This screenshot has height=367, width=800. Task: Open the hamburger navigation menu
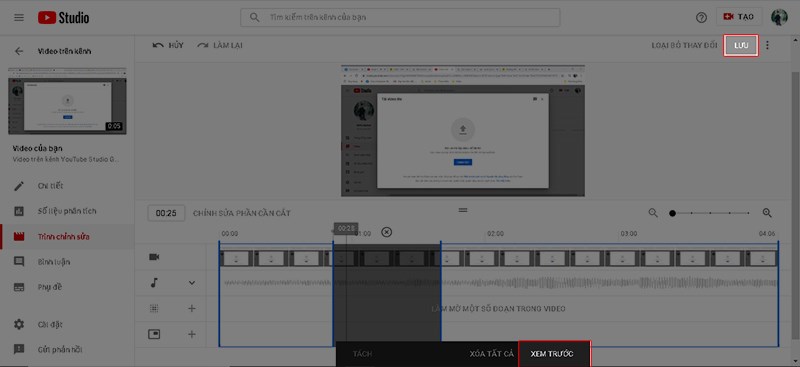click(x=19, y=18)
